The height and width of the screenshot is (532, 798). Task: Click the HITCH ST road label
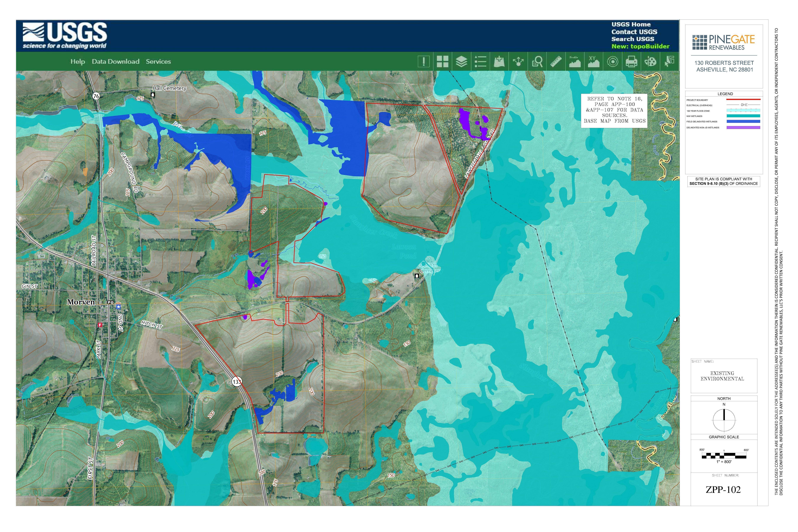point(152,324)
